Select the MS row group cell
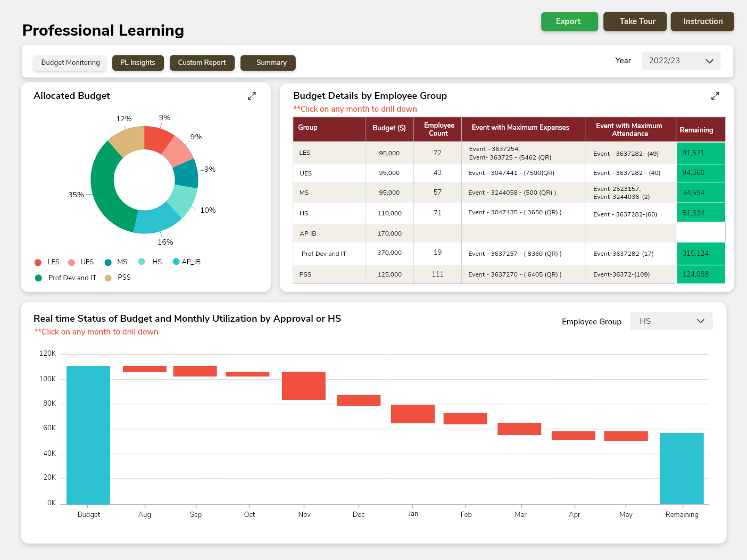Image resolution: width=747 pixels, height=560 pixels. pos(329,193)
